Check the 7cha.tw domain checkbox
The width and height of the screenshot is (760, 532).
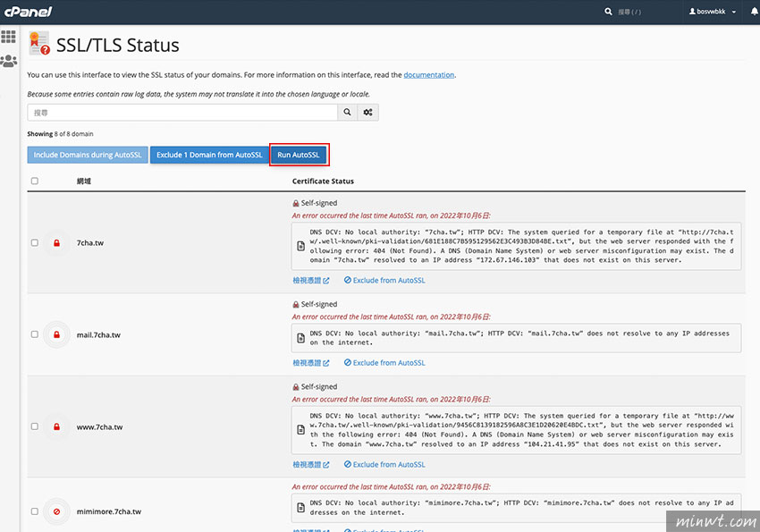[x=34, y=242]
